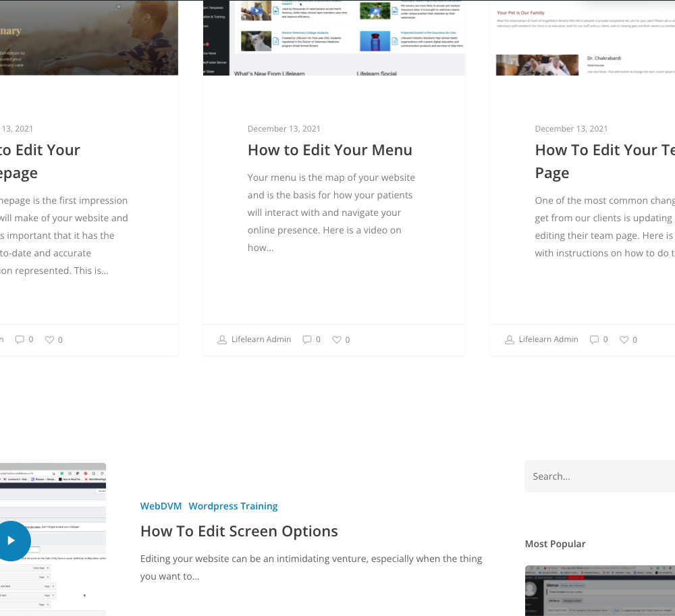Select the WebDVM category link
Image resolution: width=675 pixels, height=616 pixels.
pyautogui.click(x=161, y=506)
